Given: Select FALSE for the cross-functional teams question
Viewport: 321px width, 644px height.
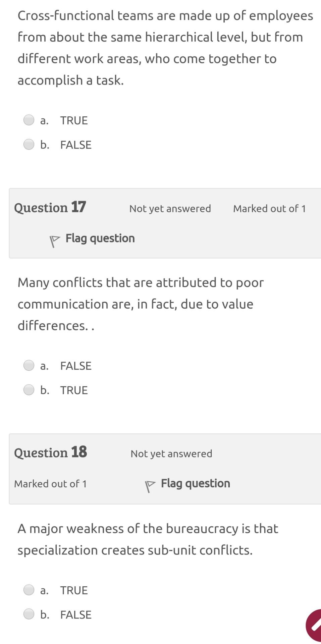Looking at the screenshot, I should click(30, 144).
